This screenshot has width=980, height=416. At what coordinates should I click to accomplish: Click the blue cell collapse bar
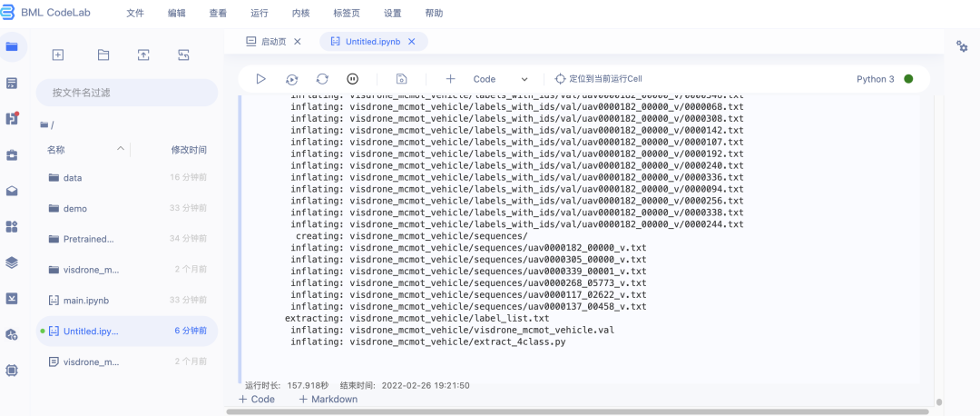(240, 239)
